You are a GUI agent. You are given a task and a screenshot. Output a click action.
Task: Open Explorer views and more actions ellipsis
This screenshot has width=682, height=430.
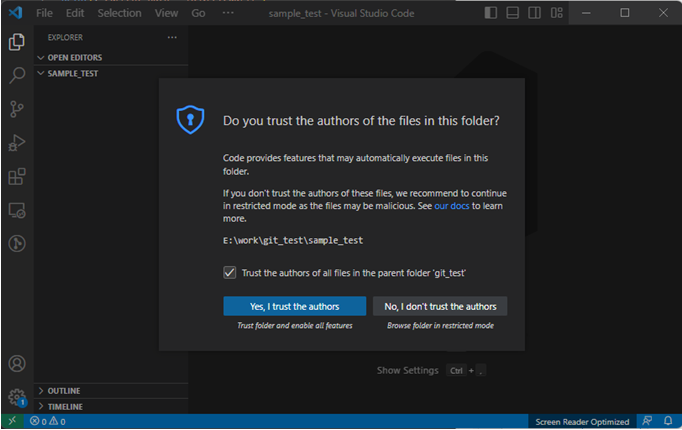click(x=172, y=37)
